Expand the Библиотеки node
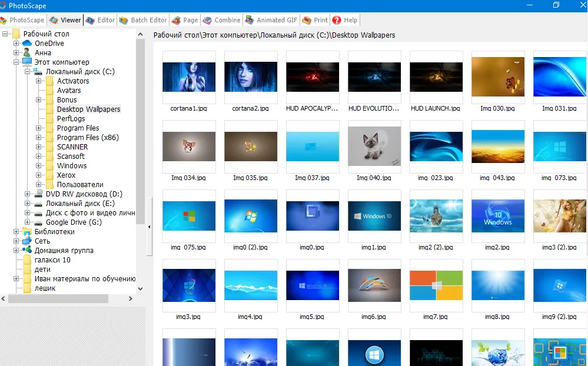The width and height of the screenshot is (588, 366). [x=16, y=231]
